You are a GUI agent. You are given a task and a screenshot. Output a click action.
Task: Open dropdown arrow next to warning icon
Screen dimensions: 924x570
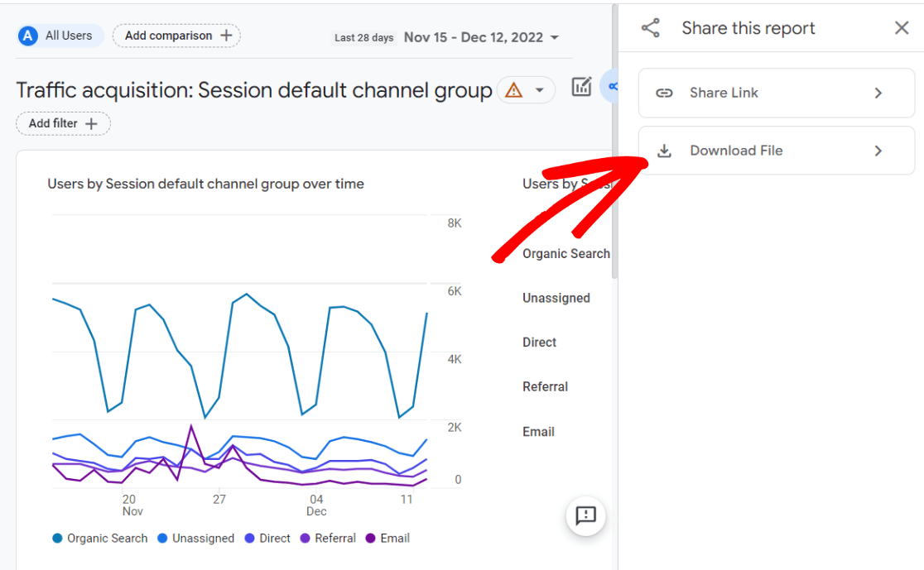(540, 90)
